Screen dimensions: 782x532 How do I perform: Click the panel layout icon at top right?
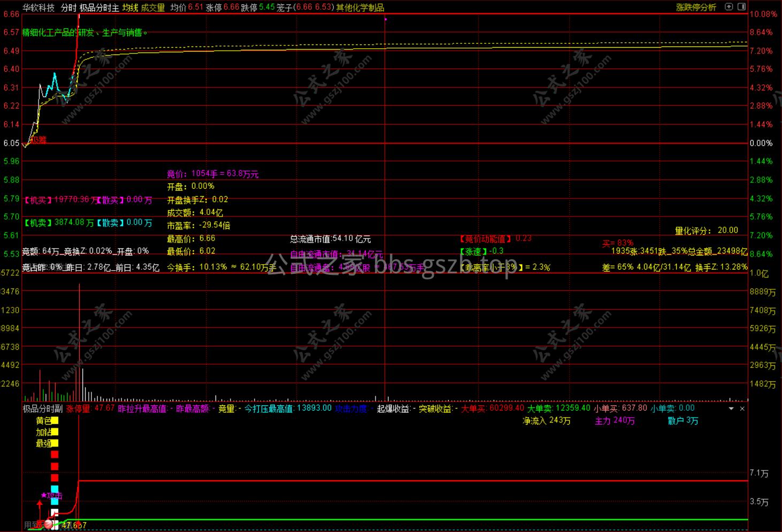point(741,7)
